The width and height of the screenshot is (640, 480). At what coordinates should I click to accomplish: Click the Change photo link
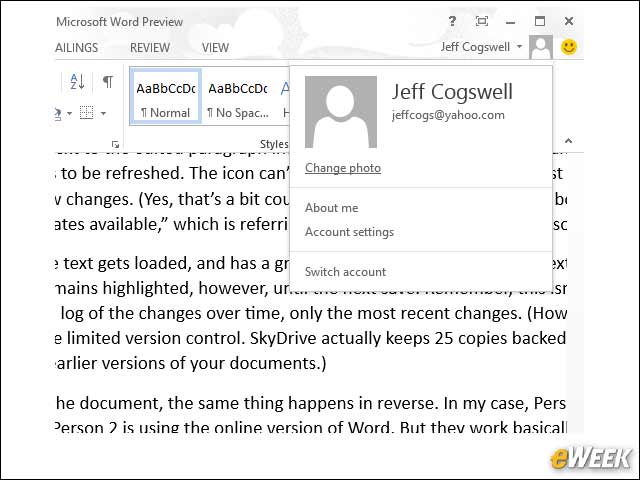click(x=343, y=168)
